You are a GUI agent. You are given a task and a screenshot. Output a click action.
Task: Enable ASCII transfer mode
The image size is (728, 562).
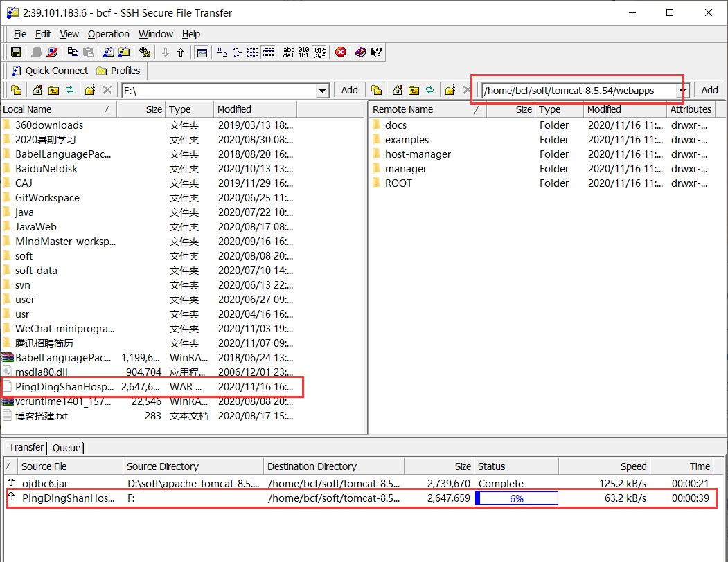(289, 52)
